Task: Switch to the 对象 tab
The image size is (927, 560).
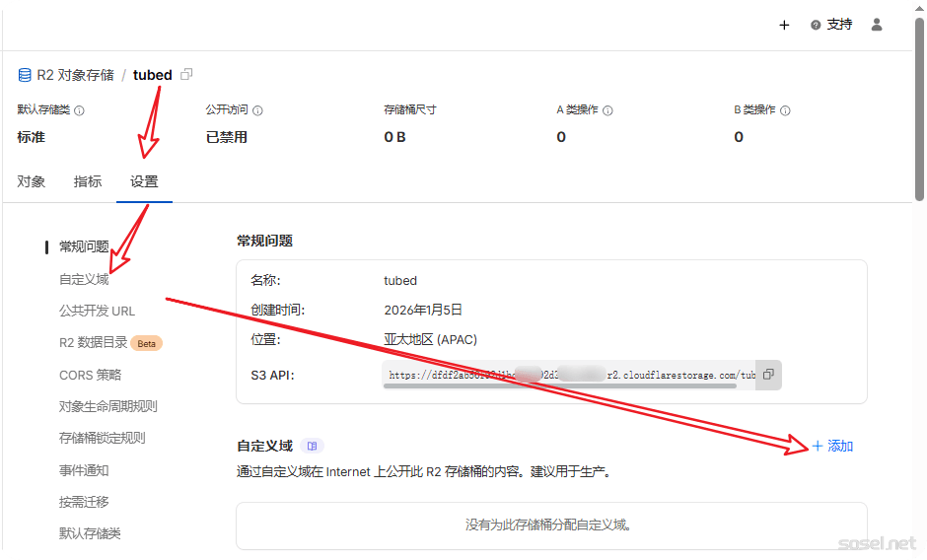Action: [x=32, y=181]
